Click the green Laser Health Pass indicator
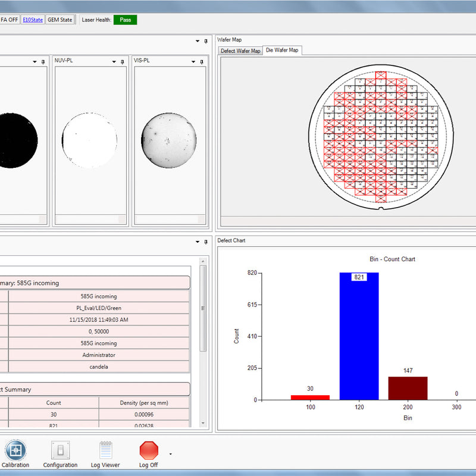The width and height of the screenshot is (476, 476). tap(126, 20)
